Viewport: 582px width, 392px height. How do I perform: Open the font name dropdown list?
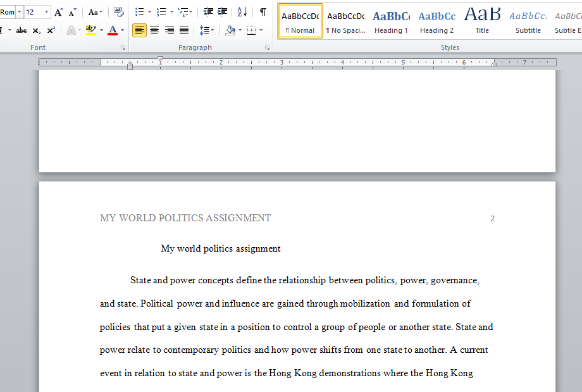(x=20, y=12)
